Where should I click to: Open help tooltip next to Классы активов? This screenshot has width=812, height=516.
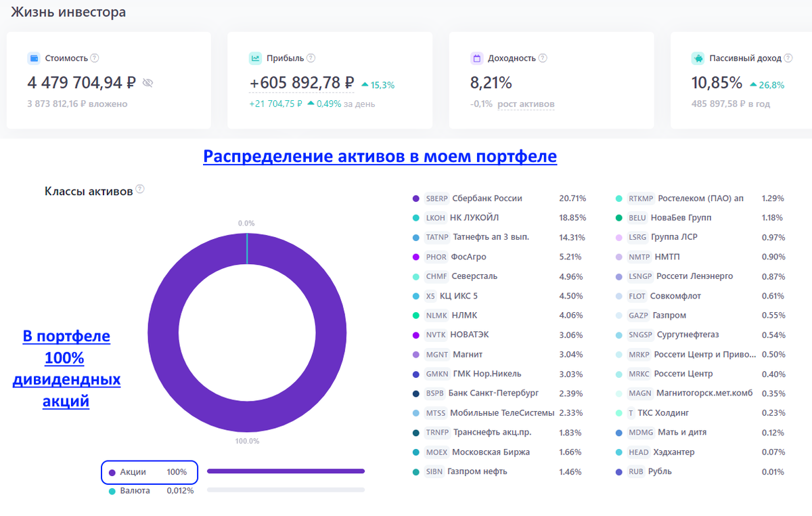(140, 190)
